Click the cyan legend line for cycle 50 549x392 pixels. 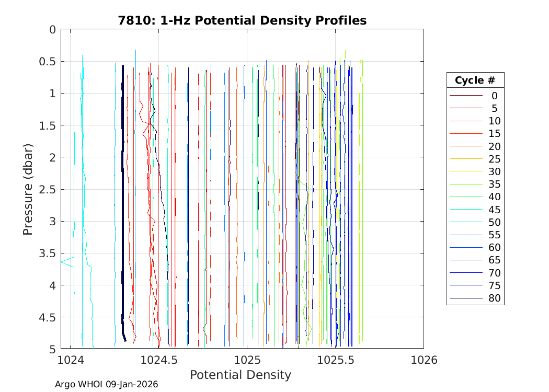(x=466, y=222)
